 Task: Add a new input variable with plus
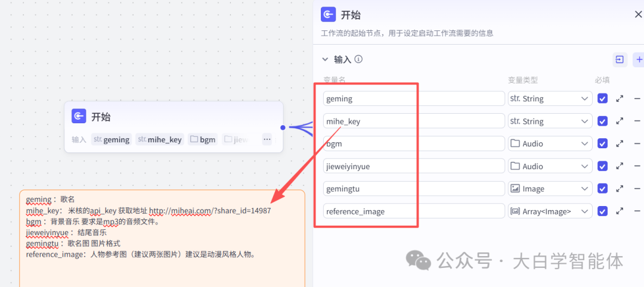pyautogui.click(x=639, y=60)
